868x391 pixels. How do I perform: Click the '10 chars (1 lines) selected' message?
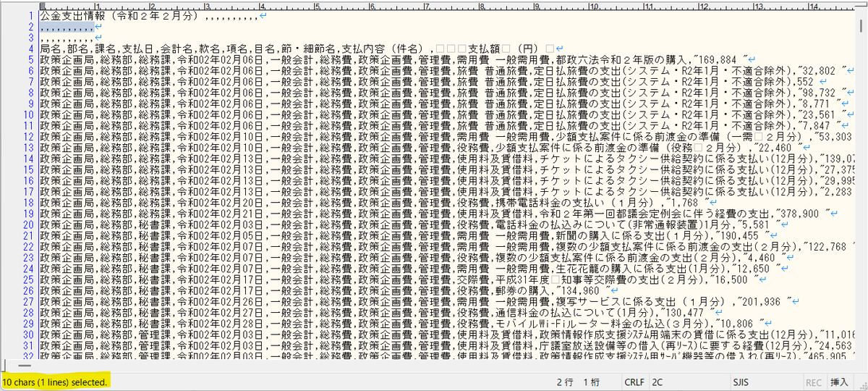tap(55, 381)
